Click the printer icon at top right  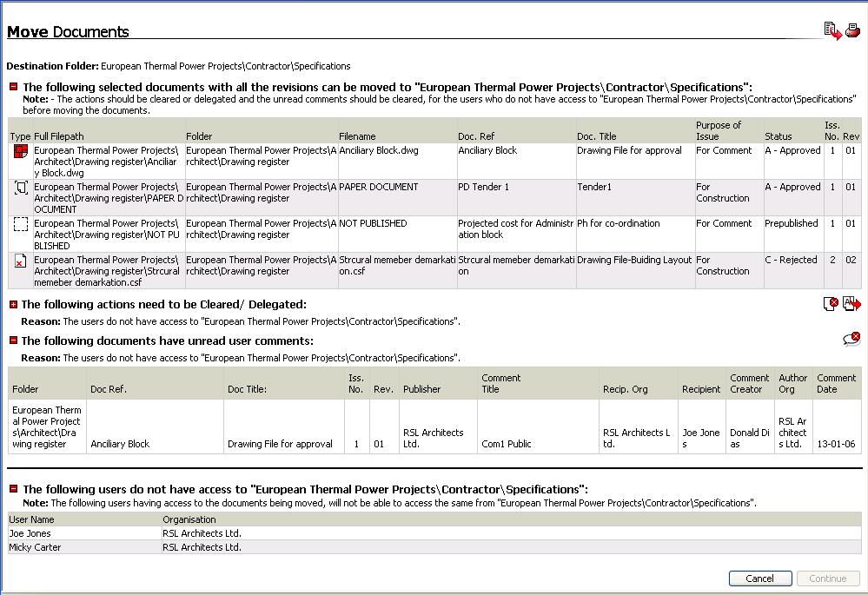tap(853, 30)
